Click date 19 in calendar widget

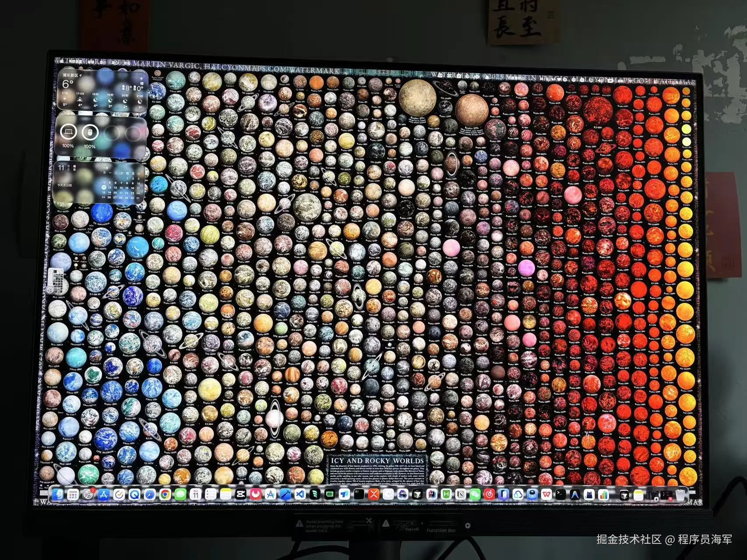coord(109,193)
